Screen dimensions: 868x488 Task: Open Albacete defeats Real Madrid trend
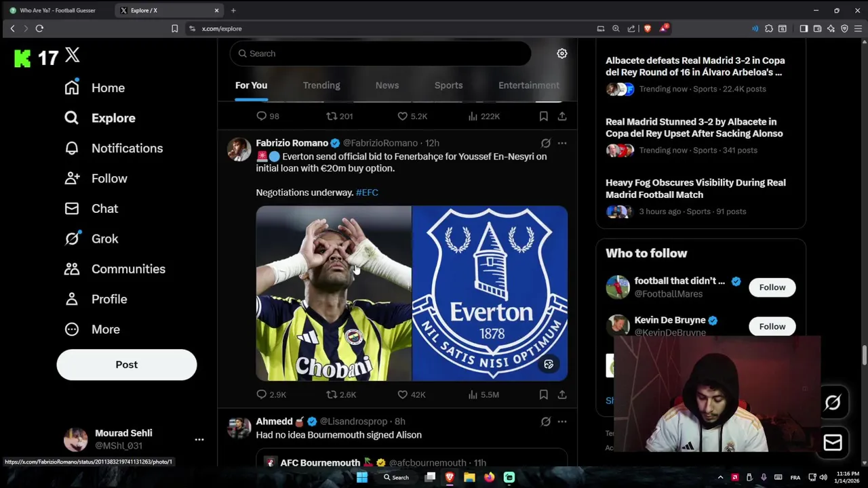[696, 66]
